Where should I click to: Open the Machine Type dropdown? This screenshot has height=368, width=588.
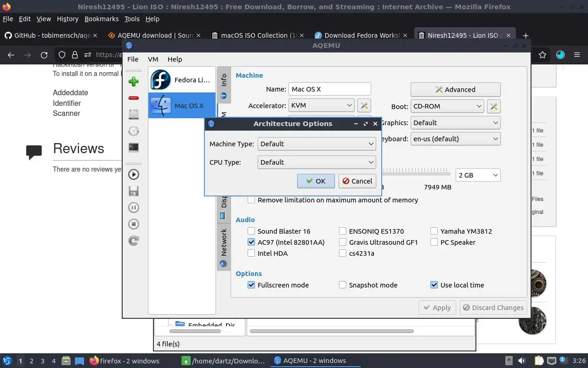coord(317,144)
